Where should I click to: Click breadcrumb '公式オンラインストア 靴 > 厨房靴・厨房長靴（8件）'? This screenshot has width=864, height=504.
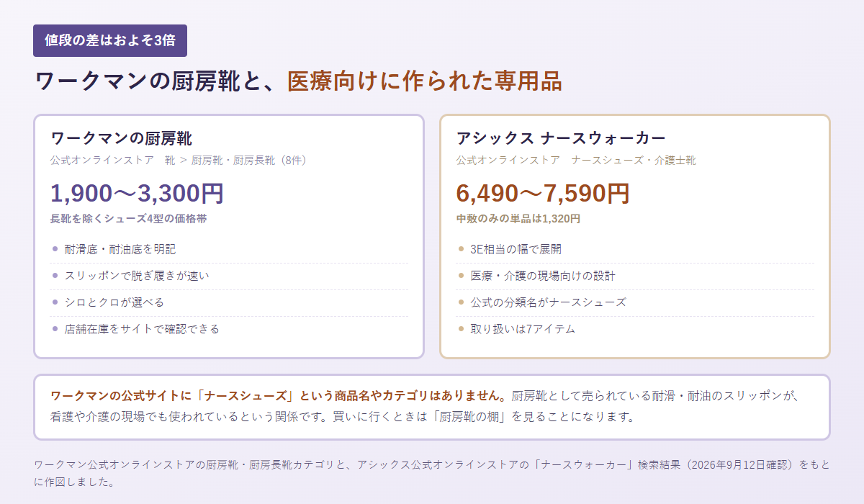pos(180,160)
